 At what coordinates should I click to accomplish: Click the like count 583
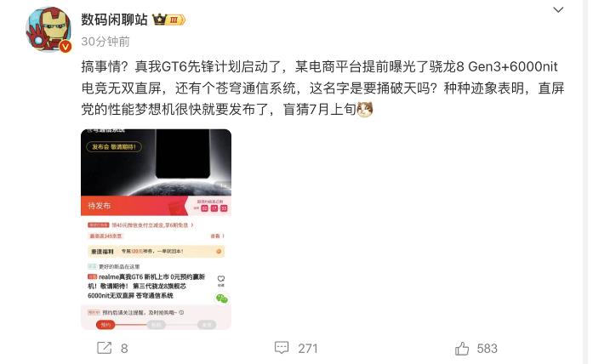click(488, 348)
